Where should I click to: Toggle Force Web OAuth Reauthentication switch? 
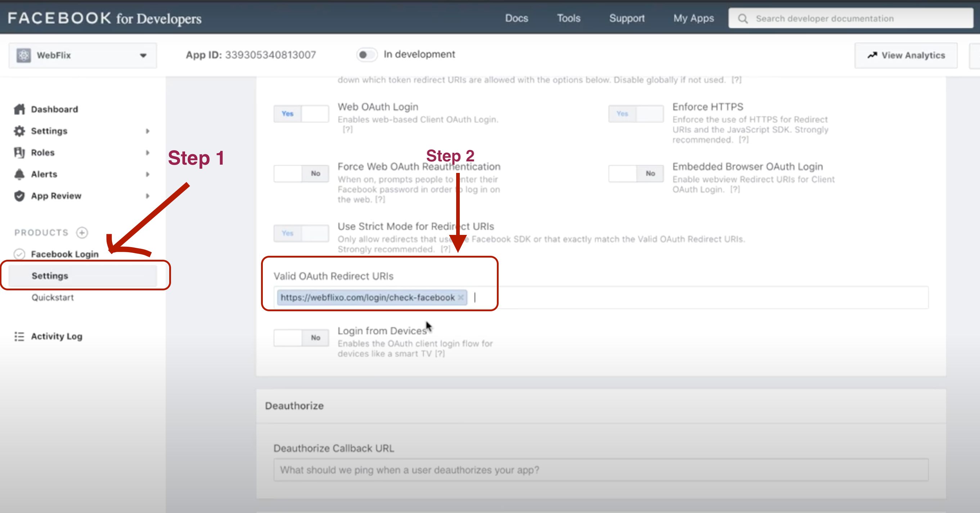[301, 174]
